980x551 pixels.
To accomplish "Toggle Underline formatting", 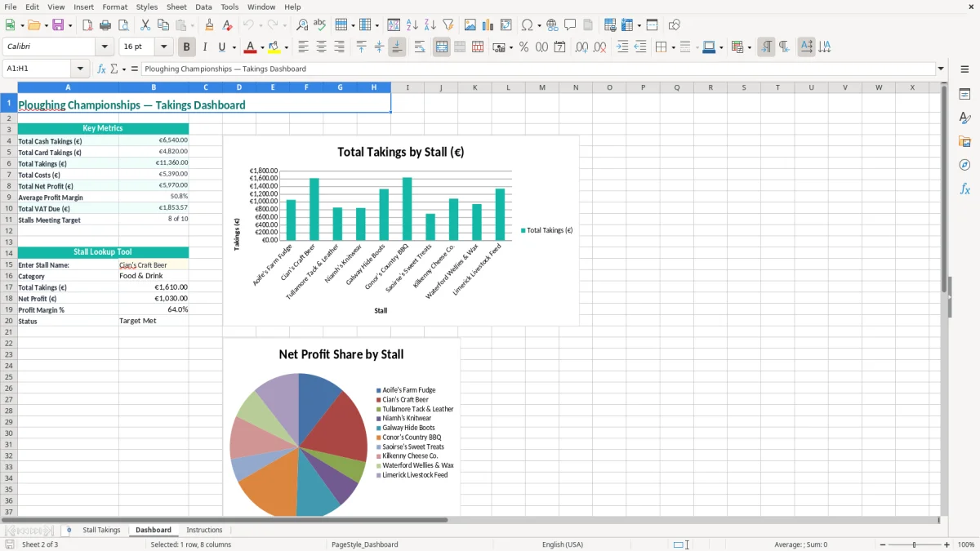I will [x=222, y=47].
